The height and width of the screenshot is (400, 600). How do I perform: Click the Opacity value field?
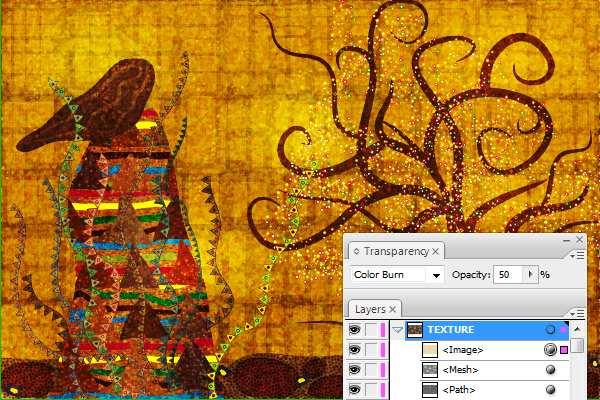pos(509,275)
